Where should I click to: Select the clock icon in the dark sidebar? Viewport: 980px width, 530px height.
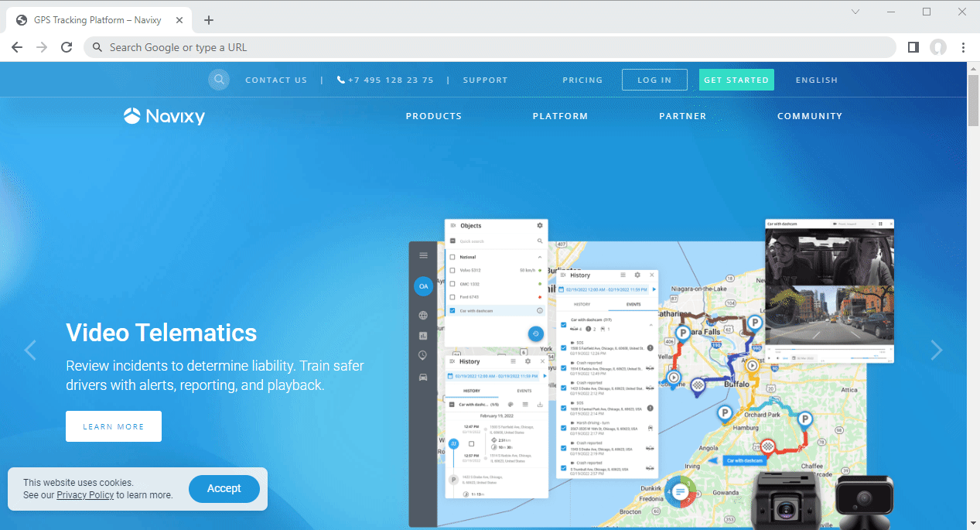[x=423, y=356]
